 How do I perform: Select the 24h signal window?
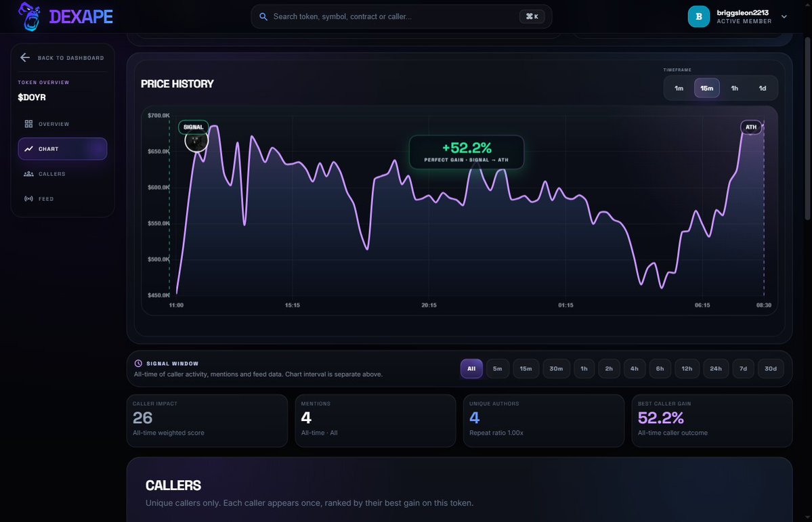(x=716, y=369)
